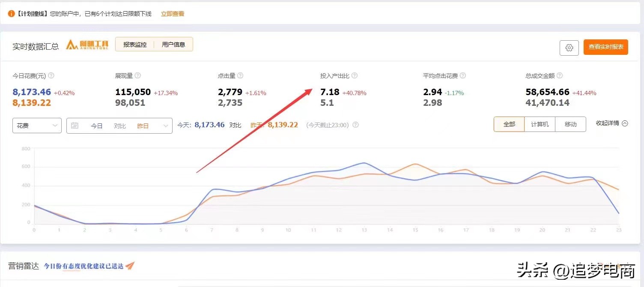Switch to 计算机 device view
Screen dimensions: 644x287
click(x=540, y=124)
